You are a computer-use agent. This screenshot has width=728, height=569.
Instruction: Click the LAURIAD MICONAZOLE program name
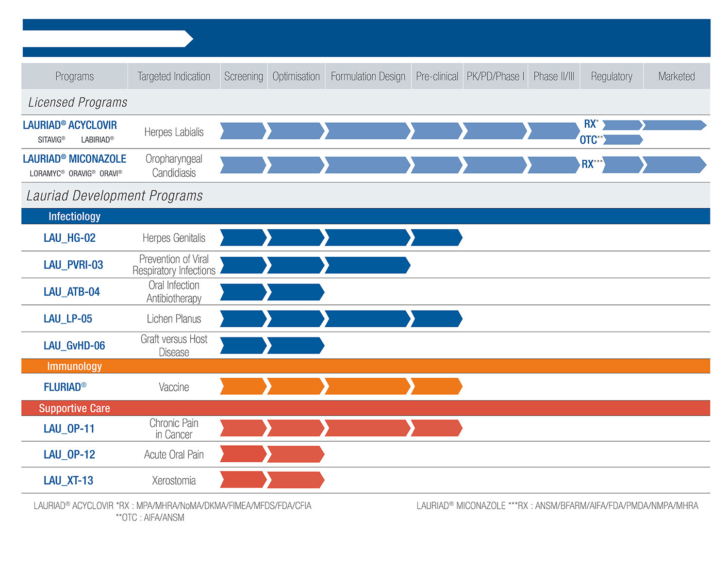point(74,159)
